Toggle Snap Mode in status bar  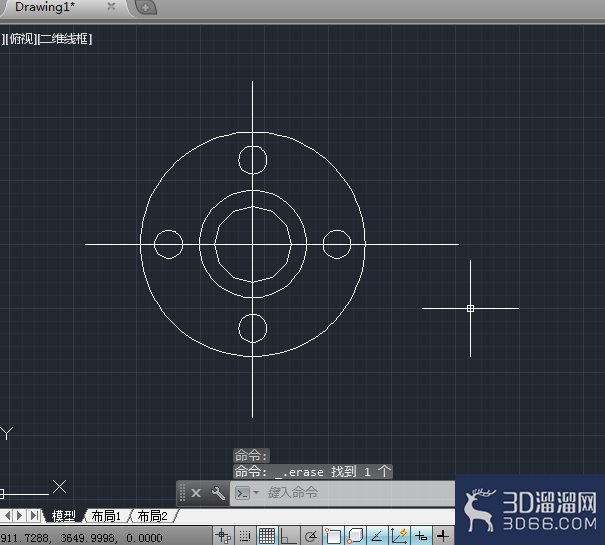pos(245,536)
